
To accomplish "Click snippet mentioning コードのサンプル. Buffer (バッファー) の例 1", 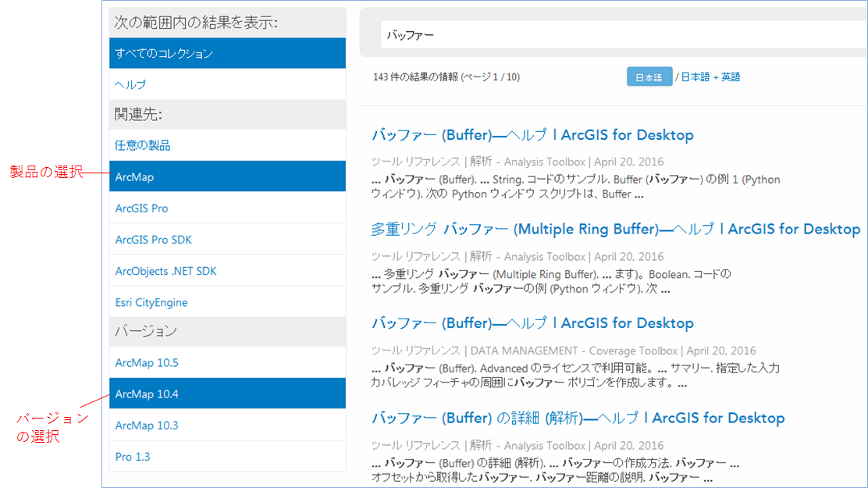I will (576, 187).
